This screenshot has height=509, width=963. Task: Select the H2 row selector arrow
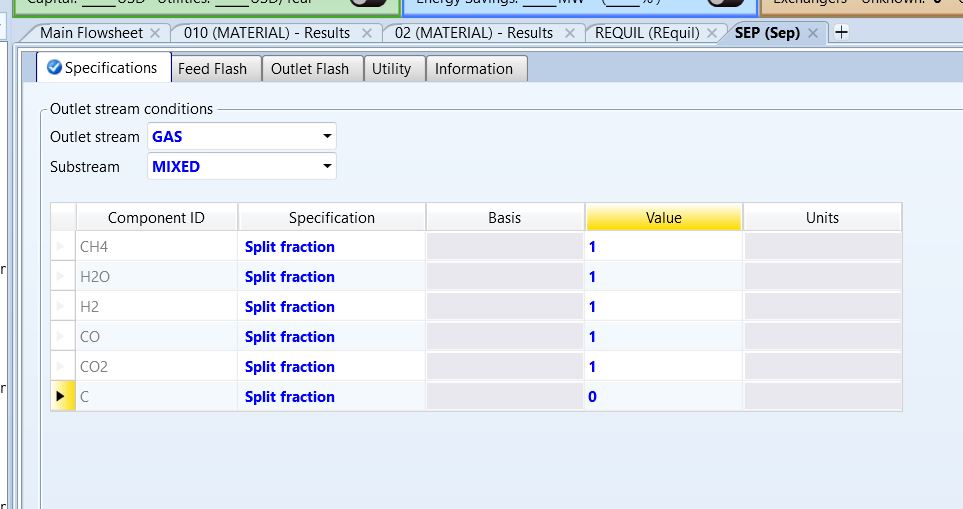(x=63, y=306)
